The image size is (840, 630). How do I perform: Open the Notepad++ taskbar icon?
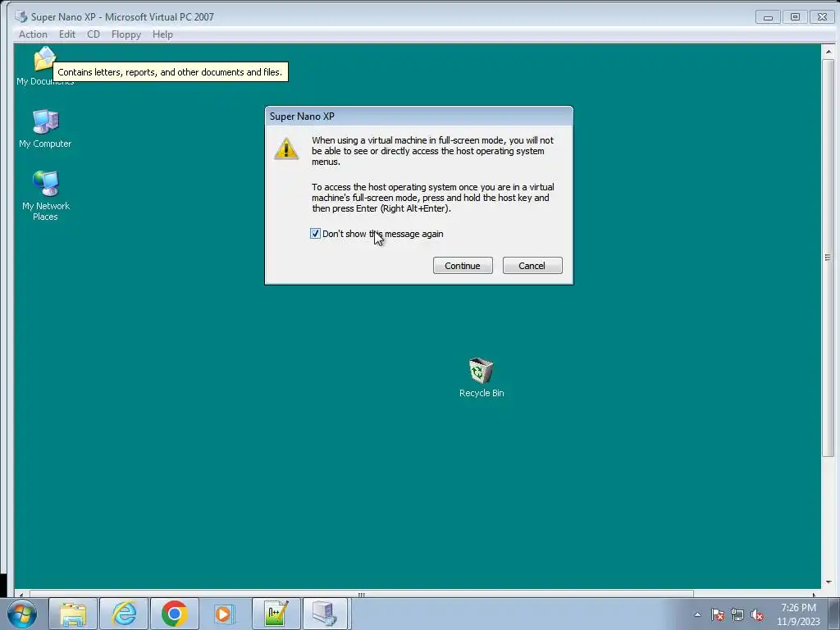coord(276,614)
